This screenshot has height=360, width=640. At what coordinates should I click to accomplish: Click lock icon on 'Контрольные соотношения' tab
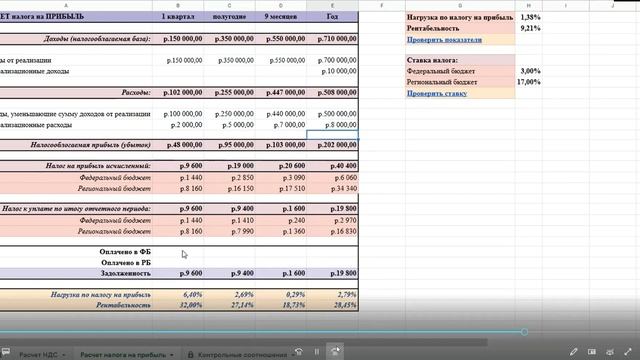click(x=191, y=355)
